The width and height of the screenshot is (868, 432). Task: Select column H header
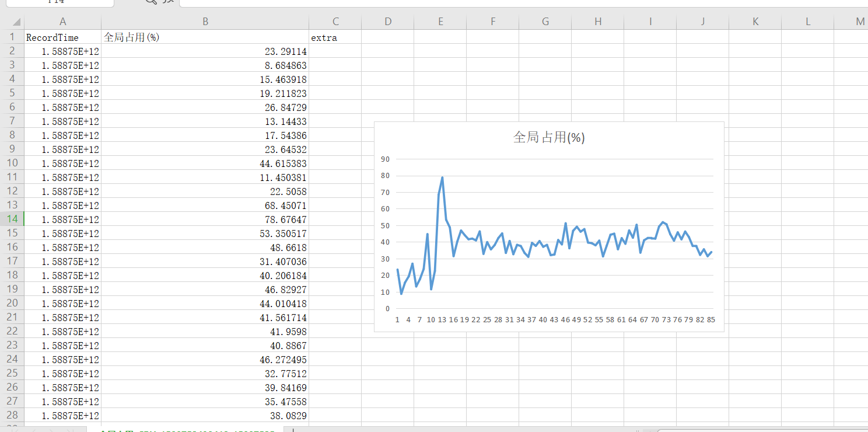597,22
